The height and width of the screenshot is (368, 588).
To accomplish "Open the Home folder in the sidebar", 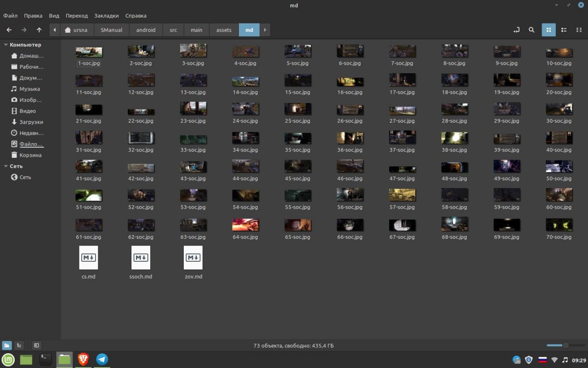I will pyautogui.click(x=28, y=56).
